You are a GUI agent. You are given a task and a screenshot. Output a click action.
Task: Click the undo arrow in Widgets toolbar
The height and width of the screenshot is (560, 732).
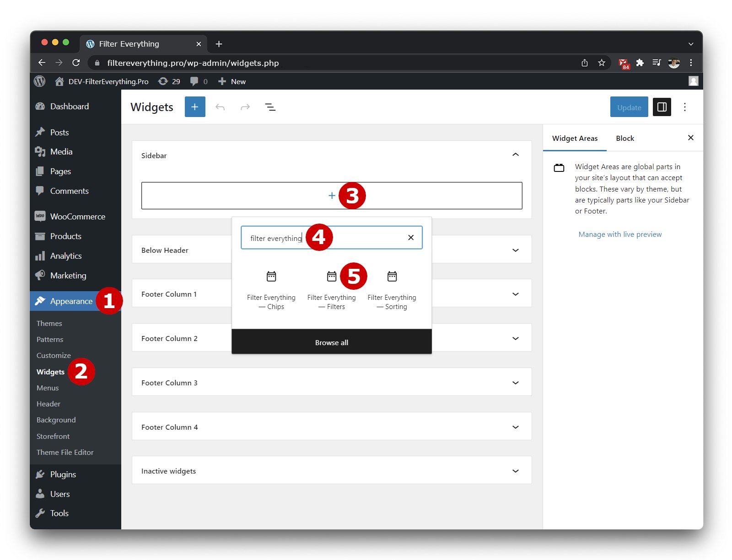point(220,107)
